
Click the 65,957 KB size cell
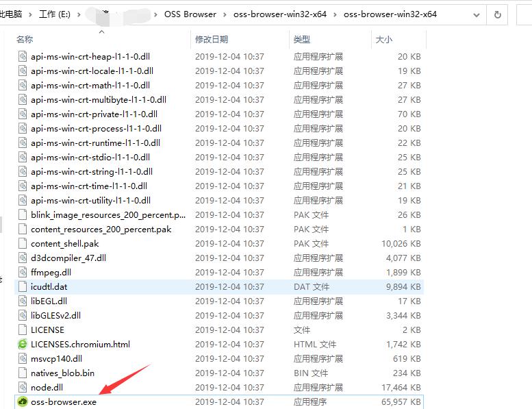click(x=401, y=402)
